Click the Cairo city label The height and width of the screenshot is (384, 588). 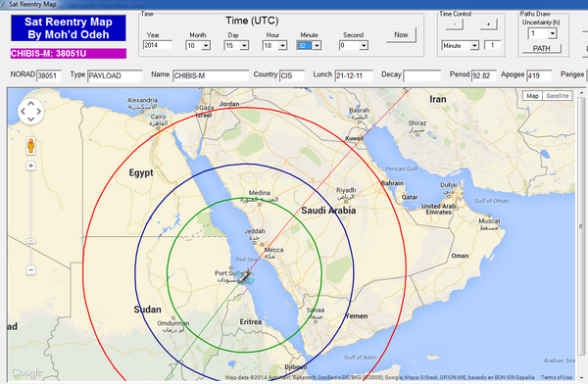158,117
